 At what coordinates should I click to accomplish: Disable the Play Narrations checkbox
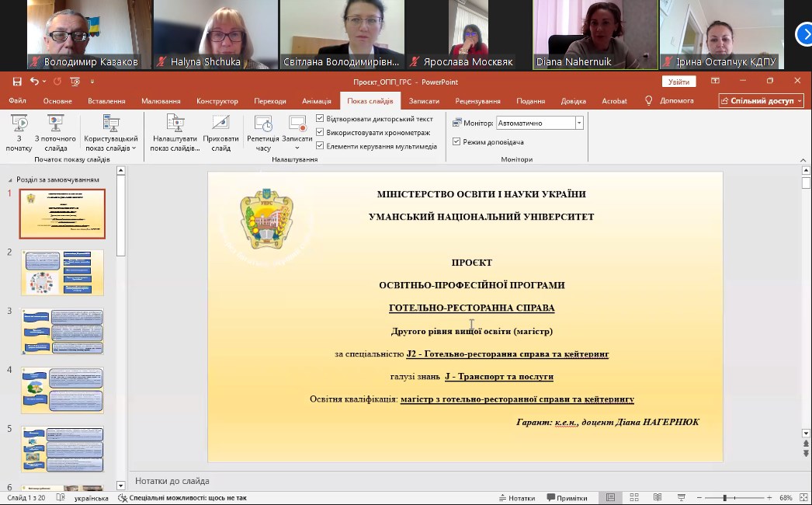pos(320,119)
